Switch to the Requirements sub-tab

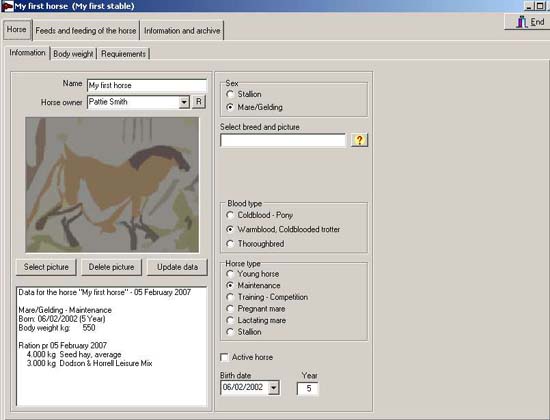point(123,54)
